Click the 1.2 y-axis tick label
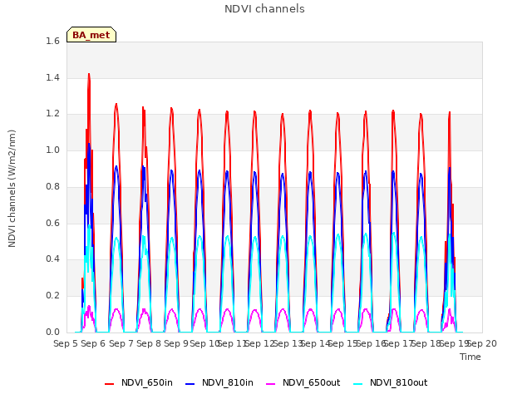 point(53,114)
